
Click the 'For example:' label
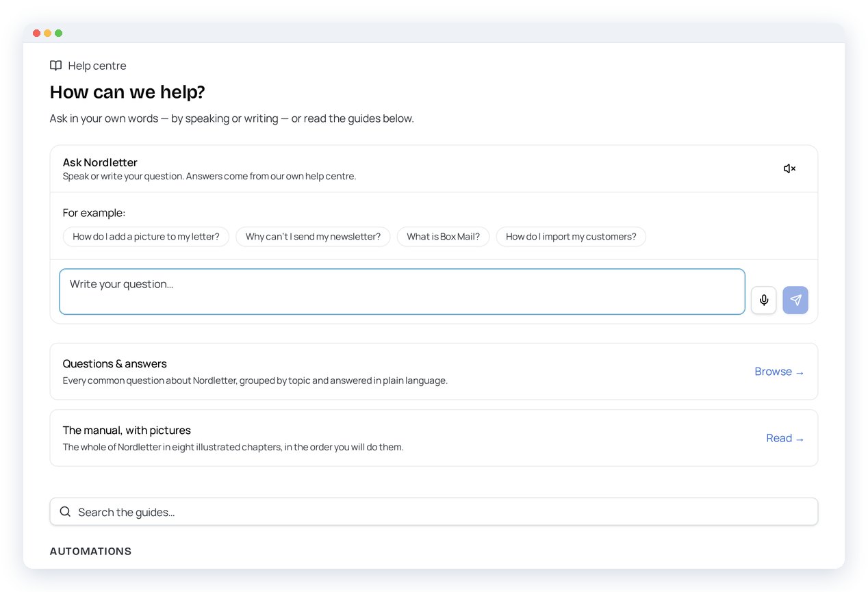click(94, 213)
